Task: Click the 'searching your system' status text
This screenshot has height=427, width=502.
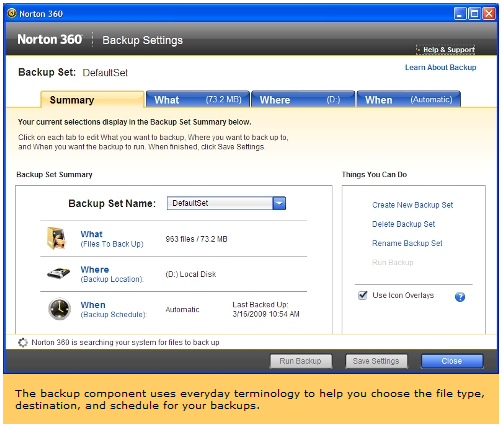Action: point(125,342)
